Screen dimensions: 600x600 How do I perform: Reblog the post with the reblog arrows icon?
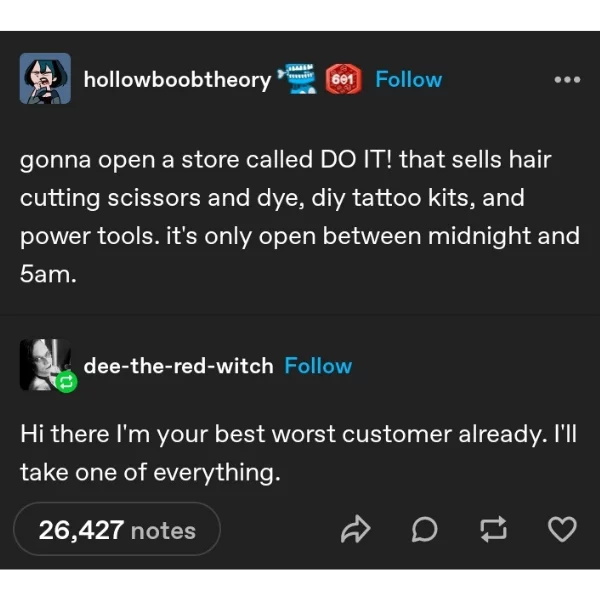pyautogui.click(x=493, y=529)
